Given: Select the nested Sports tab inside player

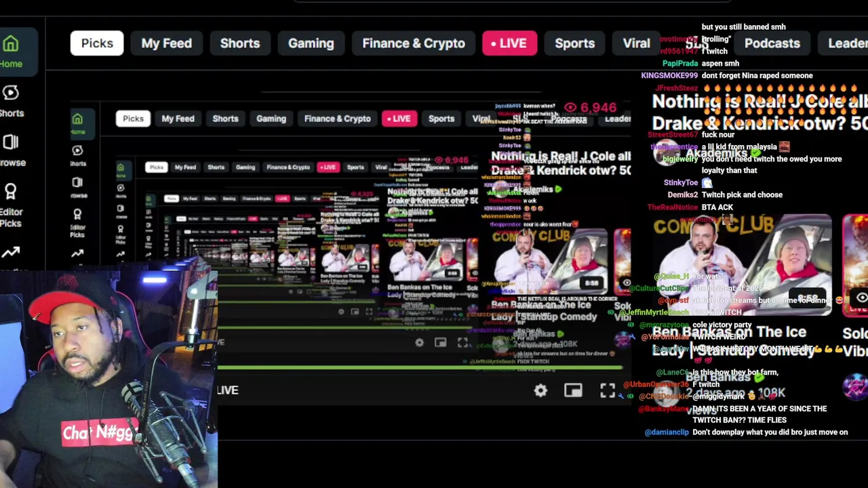Looking at the screenshot, I should pyautogui.click(x=441, y=119).
